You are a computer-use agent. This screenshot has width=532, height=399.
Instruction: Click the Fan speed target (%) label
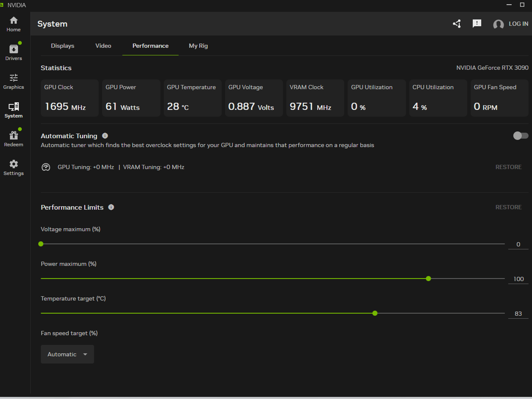pyautogui.click(x=69, y=333)
